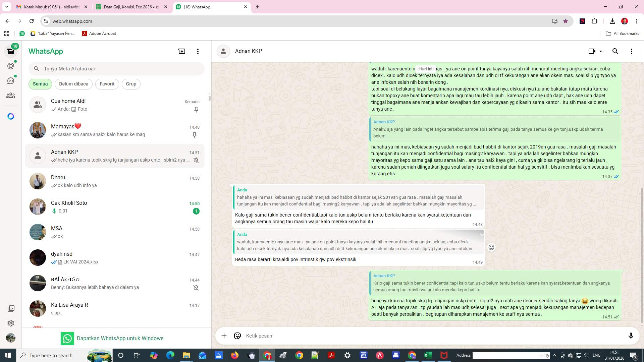
Task: Search messages within the Adnan KKP chat
Action: click(x=615, y=51)
